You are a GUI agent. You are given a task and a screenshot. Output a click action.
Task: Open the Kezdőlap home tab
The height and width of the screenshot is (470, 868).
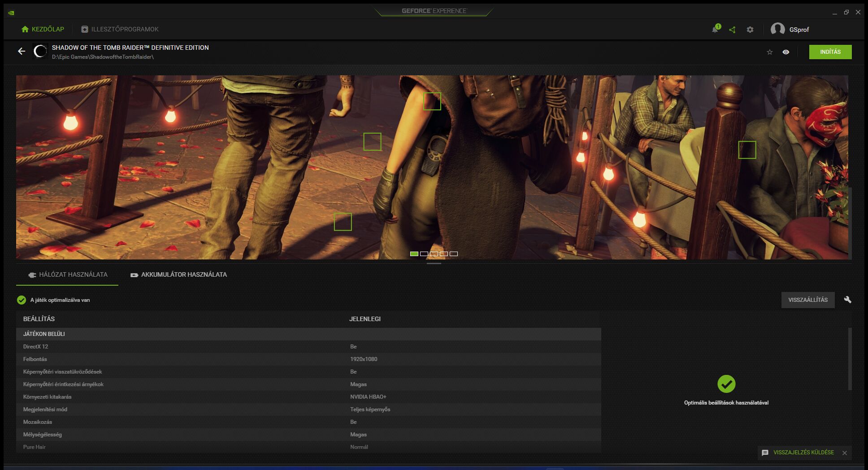click(43, 29)
